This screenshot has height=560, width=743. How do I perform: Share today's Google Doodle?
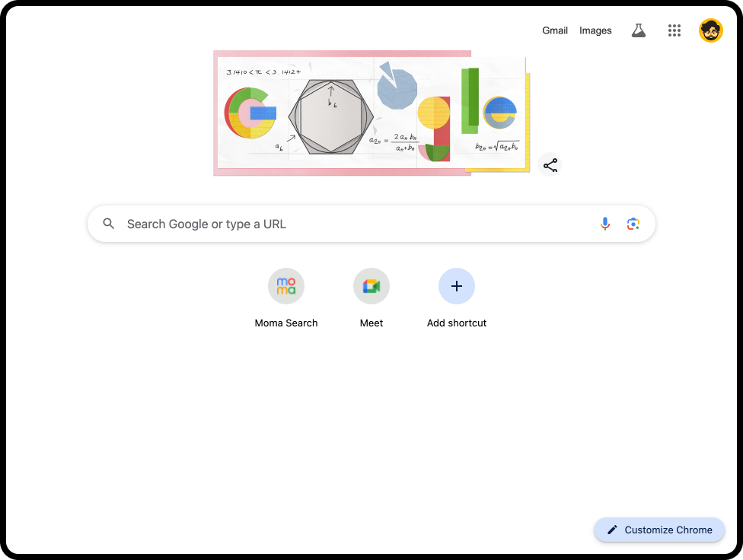(x=550, y=164)
